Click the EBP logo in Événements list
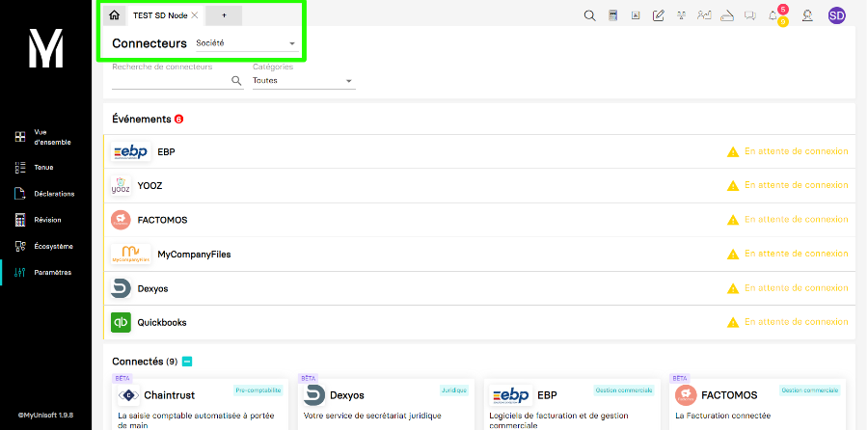 coord(130,151)
